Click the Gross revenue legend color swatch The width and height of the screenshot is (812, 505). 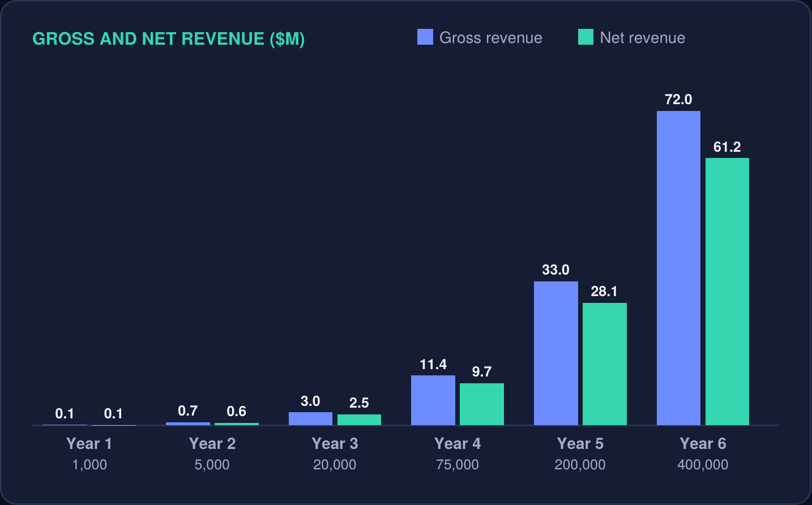(x=425, y=37)
